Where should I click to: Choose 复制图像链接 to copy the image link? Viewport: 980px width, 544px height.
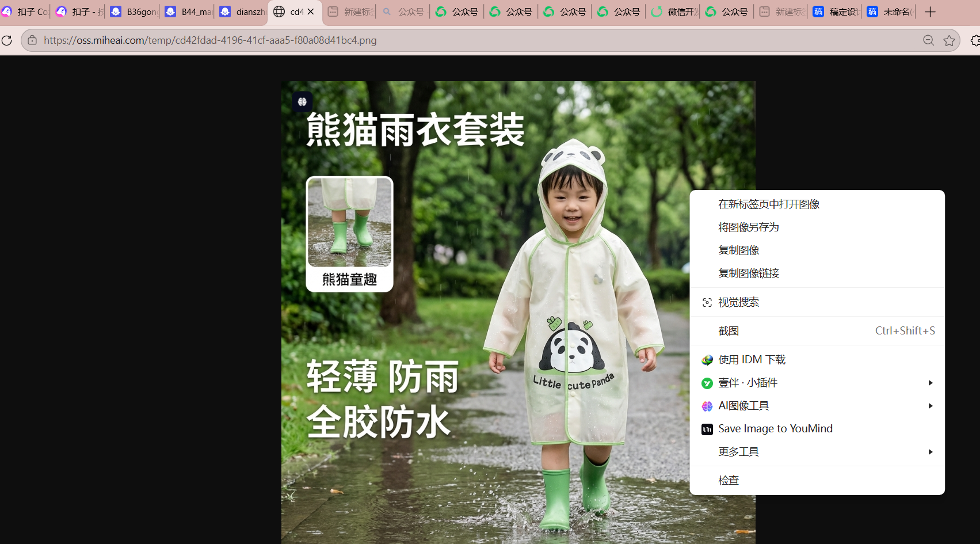[x=748, y=273]
